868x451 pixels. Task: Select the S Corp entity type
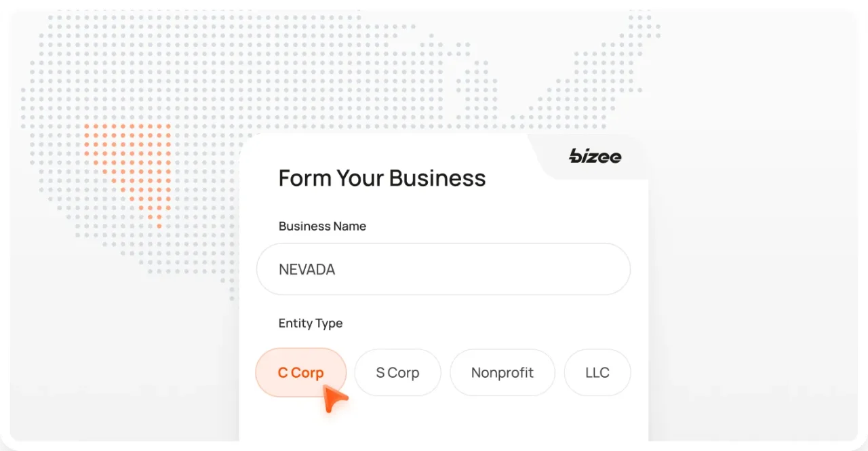click(397, 372)
